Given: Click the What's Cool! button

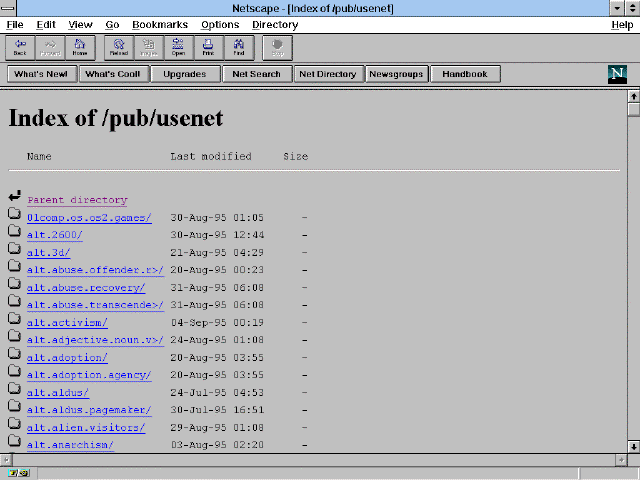Looking at the screenshot, I should coord(113,74).
